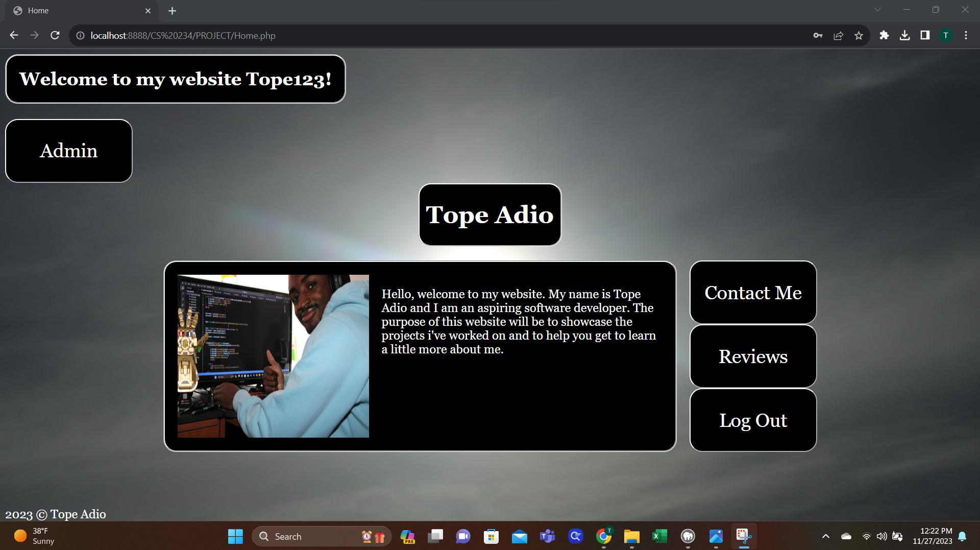Open the weather widget showing 38°F
Image resolution: width=980 pixels, height=550 pixels.
(x=35, y=536)
